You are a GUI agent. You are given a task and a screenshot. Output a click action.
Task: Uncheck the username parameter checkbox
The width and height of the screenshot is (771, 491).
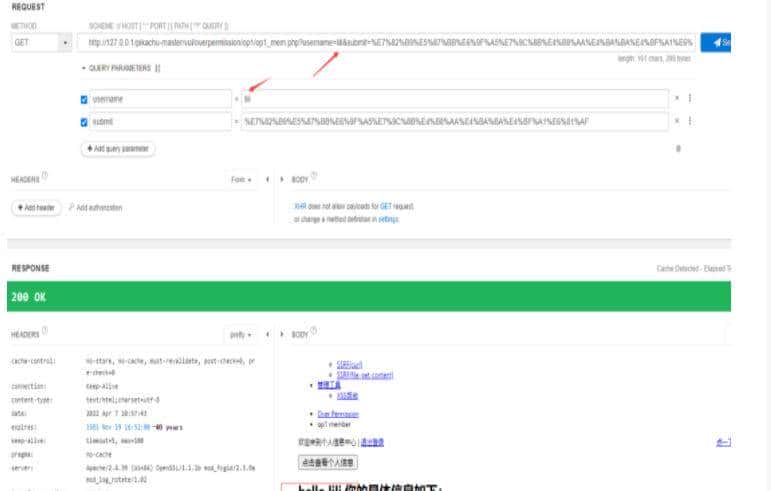point(84,100)
